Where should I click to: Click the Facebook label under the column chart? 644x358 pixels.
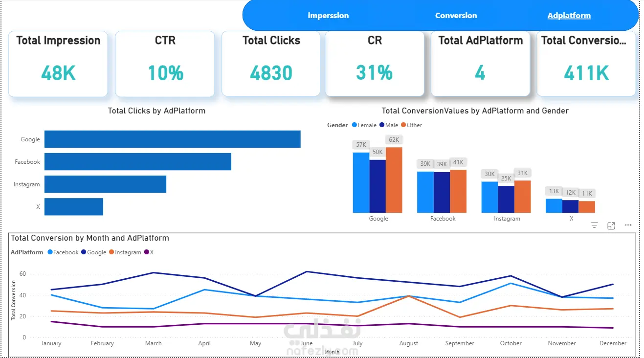443,219
